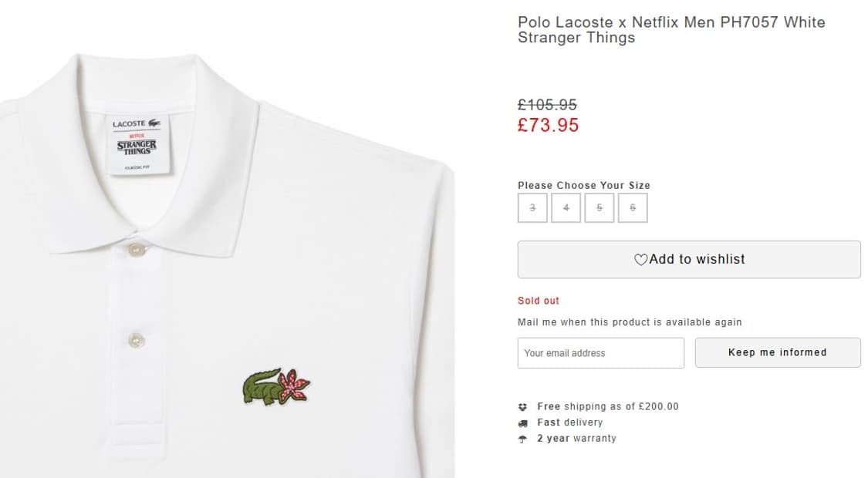Click the Polo Lacoste x Netflix product title
Image resolution: width=868 pixels, height=478 pixels.
(670, 30)
